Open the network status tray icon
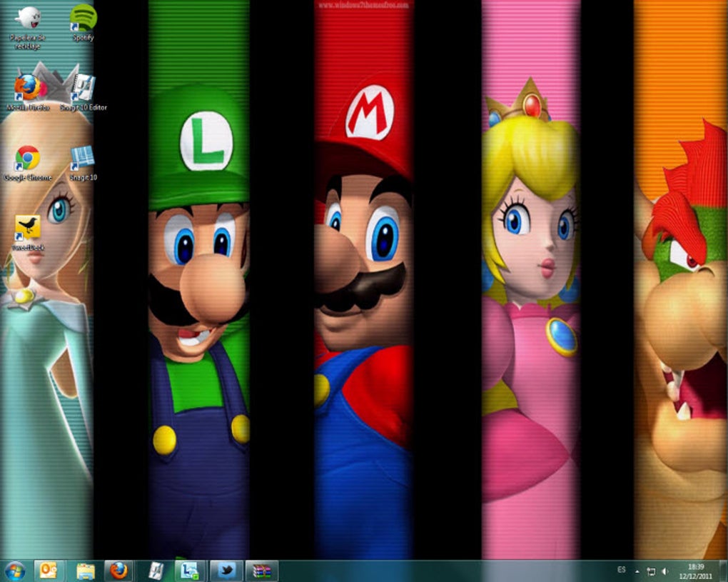728x582 pixels. pos(651,571)
